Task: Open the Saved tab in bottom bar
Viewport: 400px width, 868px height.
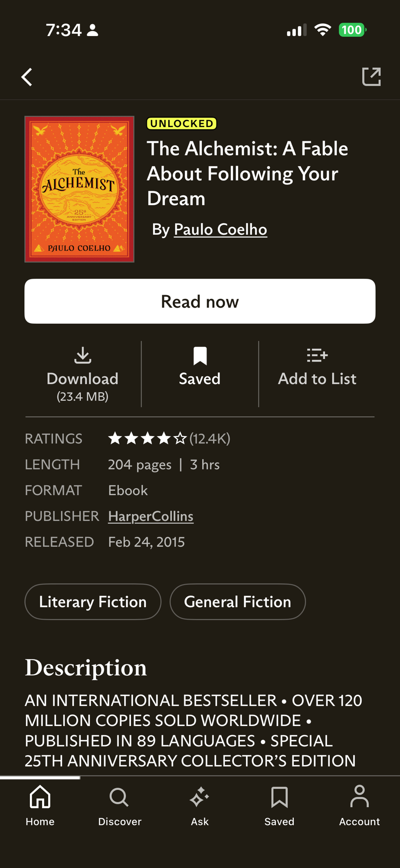Action: pyautogui.click(x=279, y=806)
